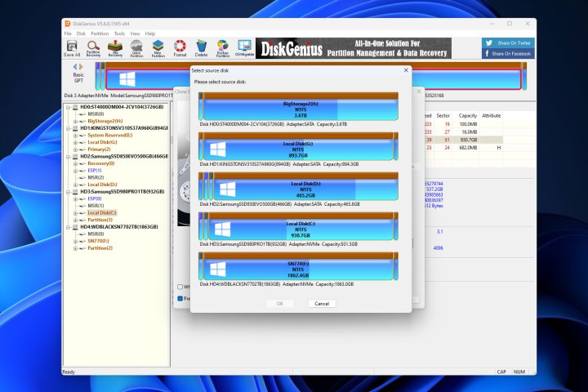
Task: Open the Partition menu
Action: click(x=100, y=33)
